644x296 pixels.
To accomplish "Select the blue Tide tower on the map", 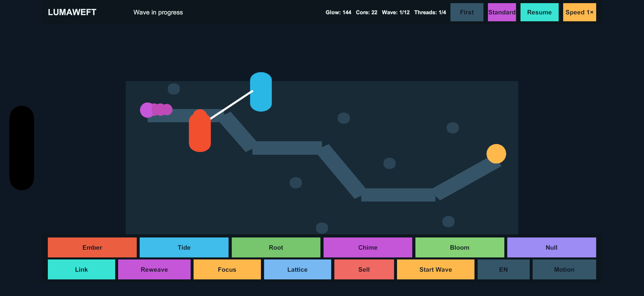I will [x=261, y=91].
